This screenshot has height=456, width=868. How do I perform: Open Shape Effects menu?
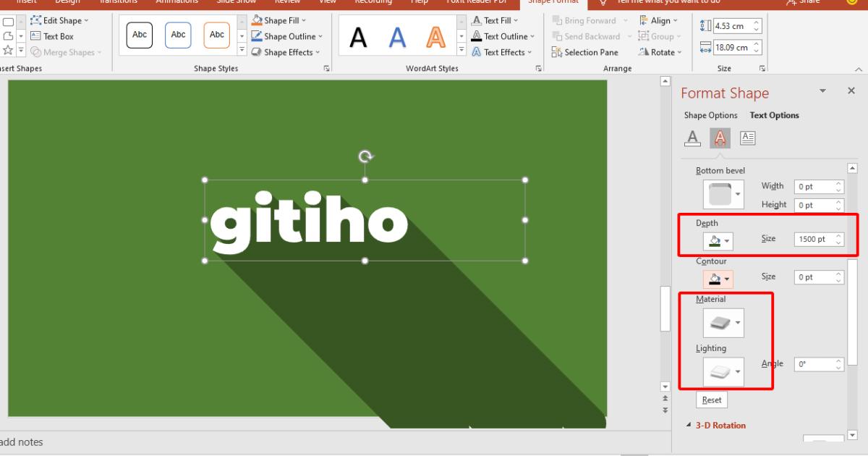[x=285, y=52]
